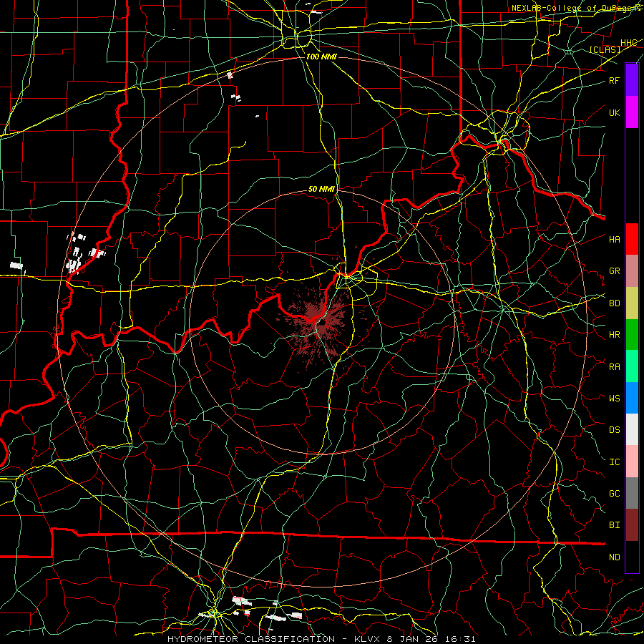Click the ND legend label
Viewport: 644px width, 644px height.
[615, 557]
